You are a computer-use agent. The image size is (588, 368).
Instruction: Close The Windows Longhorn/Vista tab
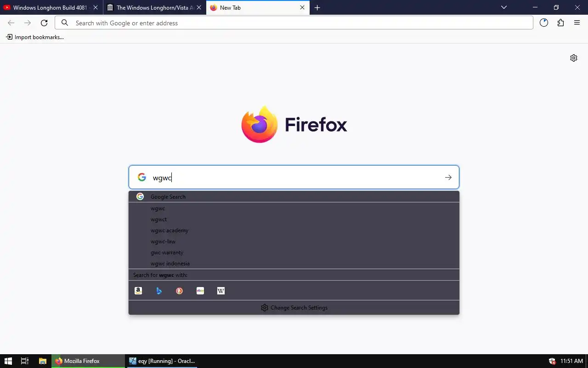click(199, 8)
